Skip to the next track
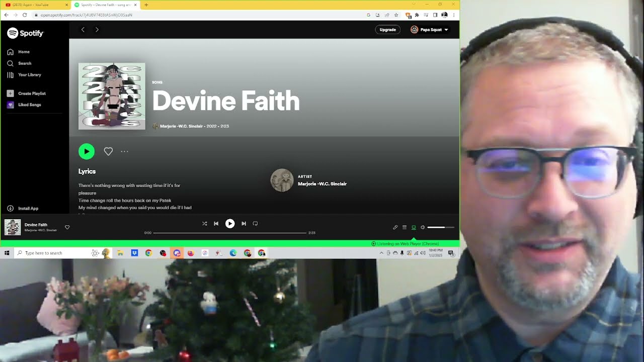This screenshot has width=644, height=362. (244, 224)
